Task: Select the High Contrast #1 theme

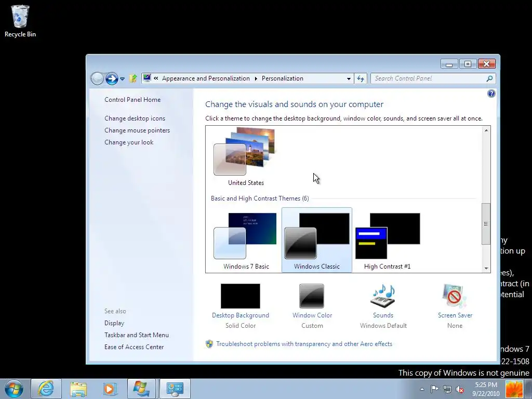Action: click(x=388, y=240)
